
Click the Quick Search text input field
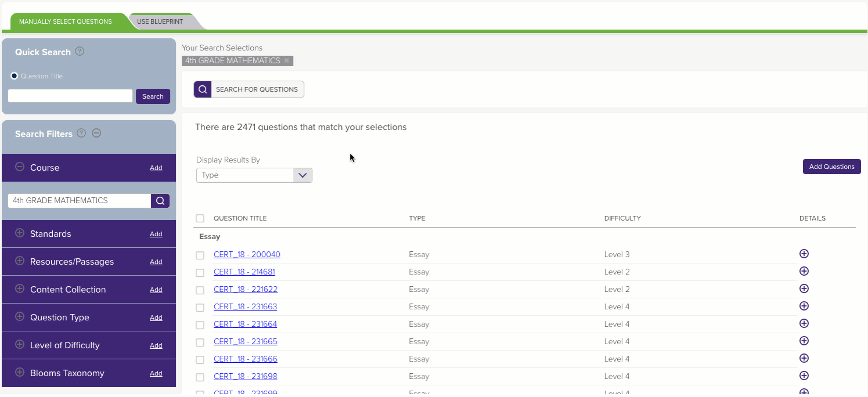pyautogui.click(x=70, y=96)
